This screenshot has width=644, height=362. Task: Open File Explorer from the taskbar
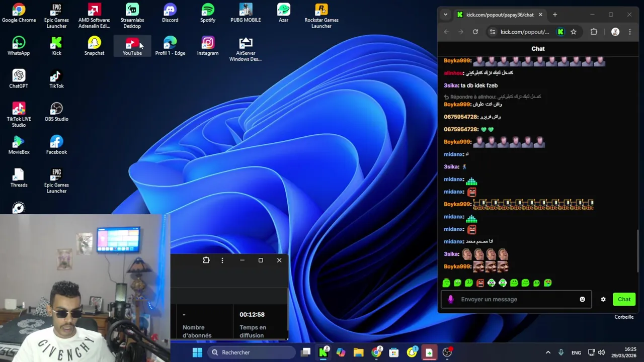click(358, 352)
